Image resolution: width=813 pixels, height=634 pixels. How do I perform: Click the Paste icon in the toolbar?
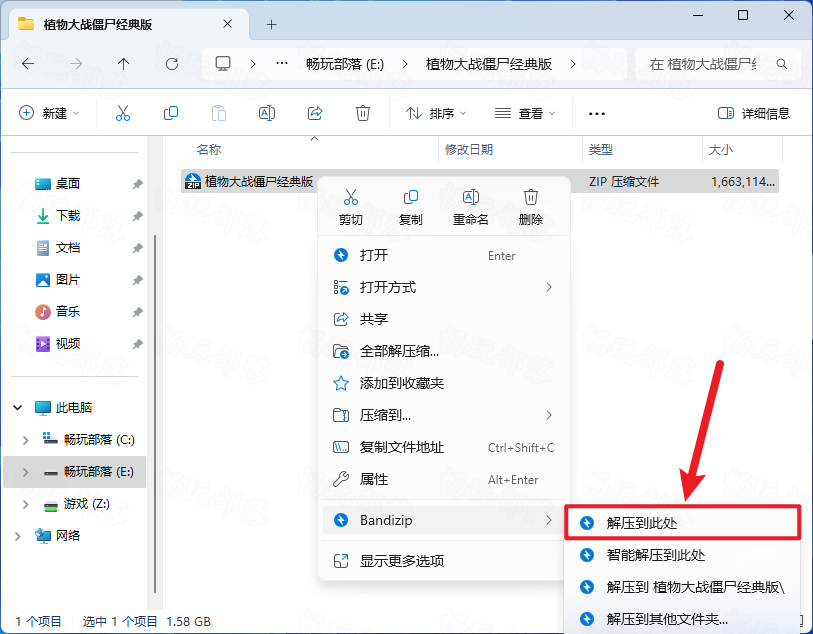(219, 113)
